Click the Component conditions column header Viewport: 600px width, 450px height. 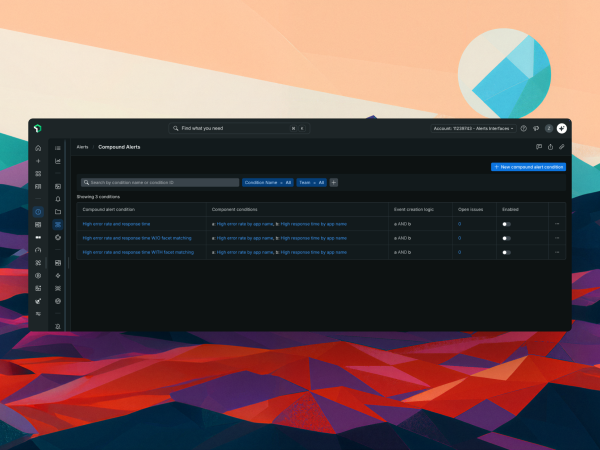pos(234,210)
